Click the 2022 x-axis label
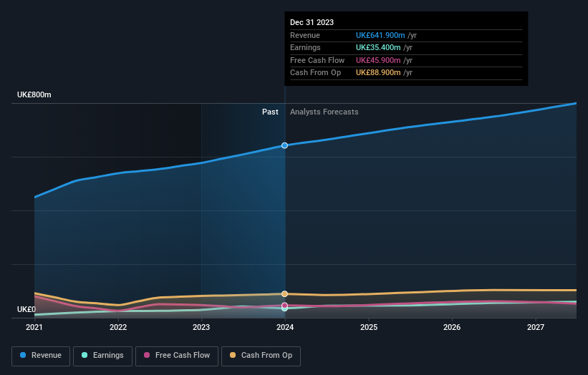Image resolution: width=588 pixels, height=375 pixels. (x=118, y=328)
